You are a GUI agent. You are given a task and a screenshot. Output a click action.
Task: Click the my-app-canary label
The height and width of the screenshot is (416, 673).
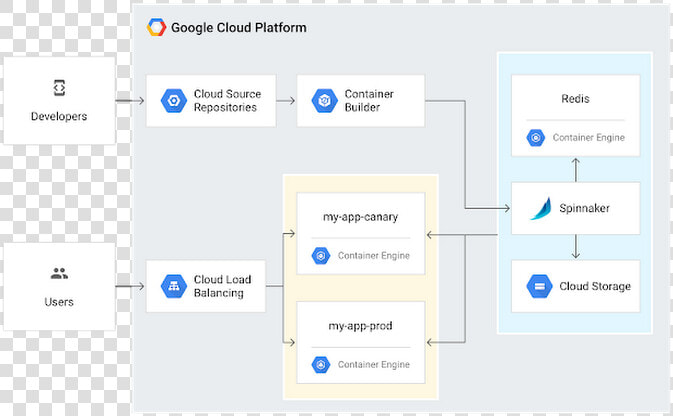click(x=361, y=217)
